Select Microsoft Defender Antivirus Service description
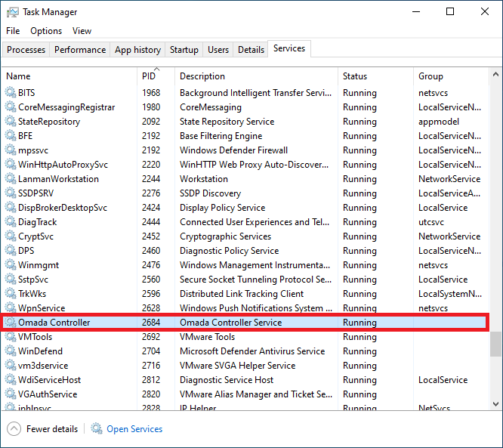This screenshot has height=448, width=503. (x=252, y=351)
